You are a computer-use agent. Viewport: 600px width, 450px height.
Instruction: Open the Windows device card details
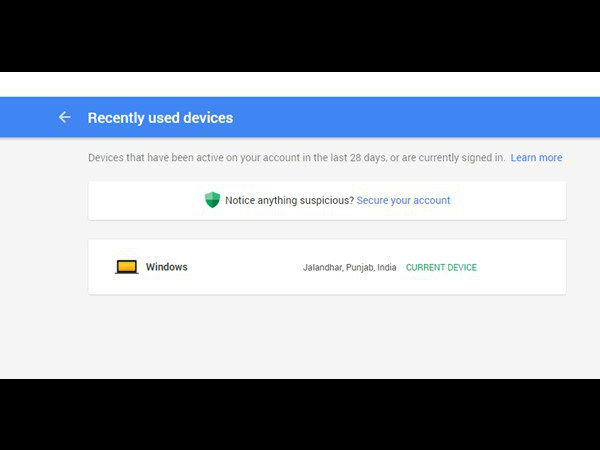(x=327, y=267)
